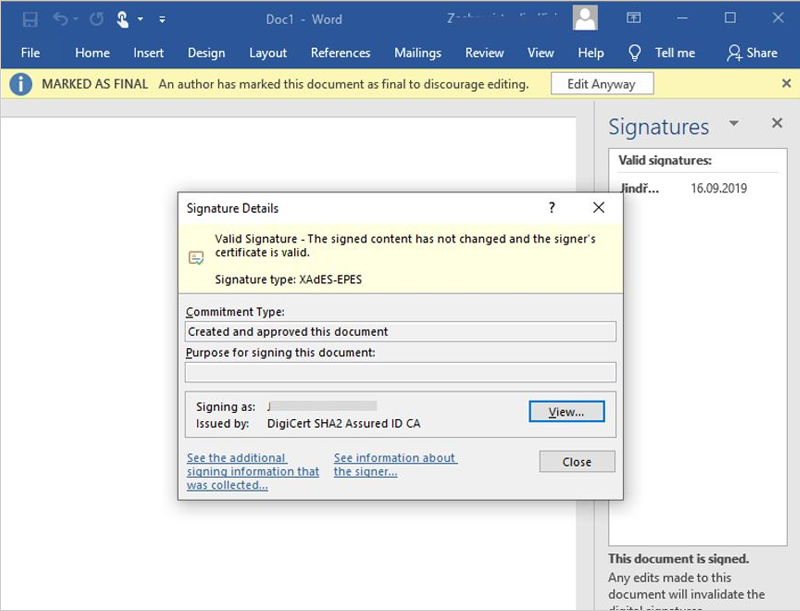Open Ribbon Display Options icon

click(633, 18)
